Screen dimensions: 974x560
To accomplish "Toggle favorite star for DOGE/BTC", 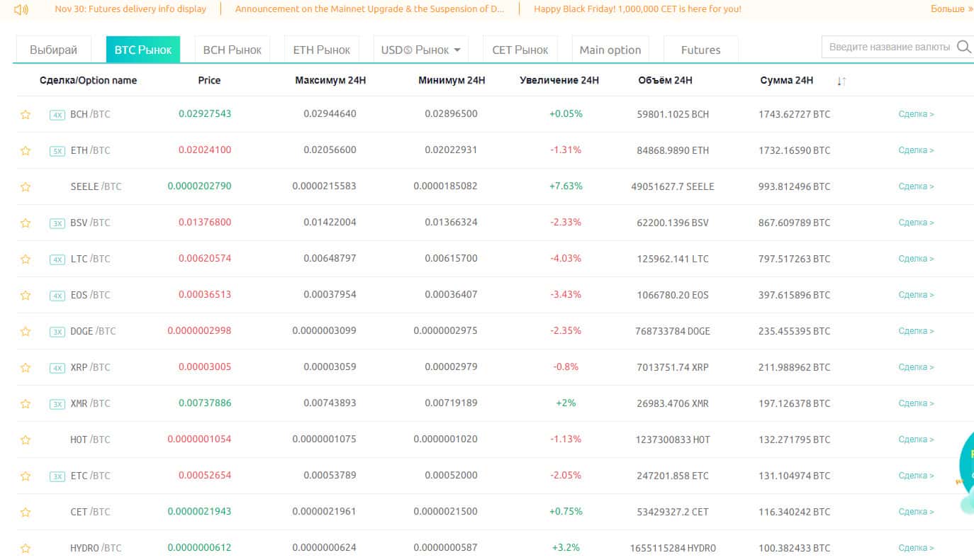I will tap(26, 331).
